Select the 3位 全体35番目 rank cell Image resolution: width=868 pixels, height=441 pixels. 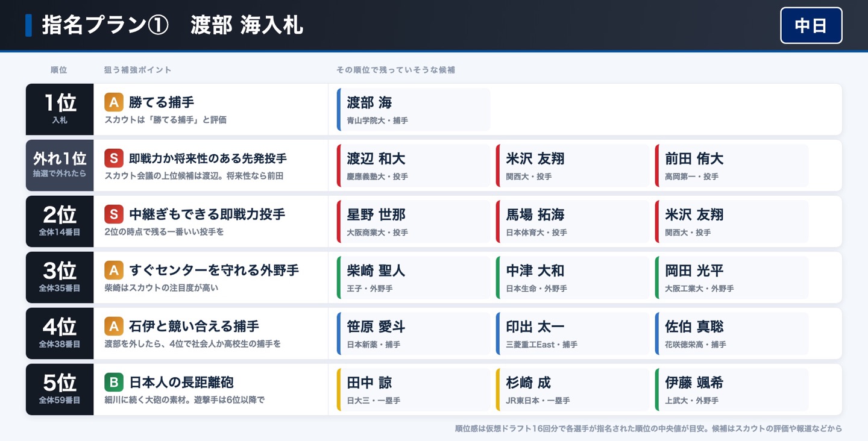60,278
